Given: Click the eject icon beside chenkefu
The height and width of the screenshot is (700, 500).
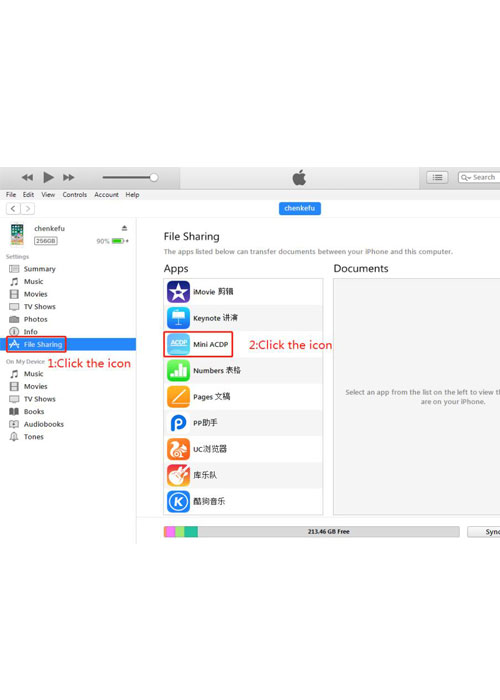Looking at the screenshot, I should pos(125,228).
